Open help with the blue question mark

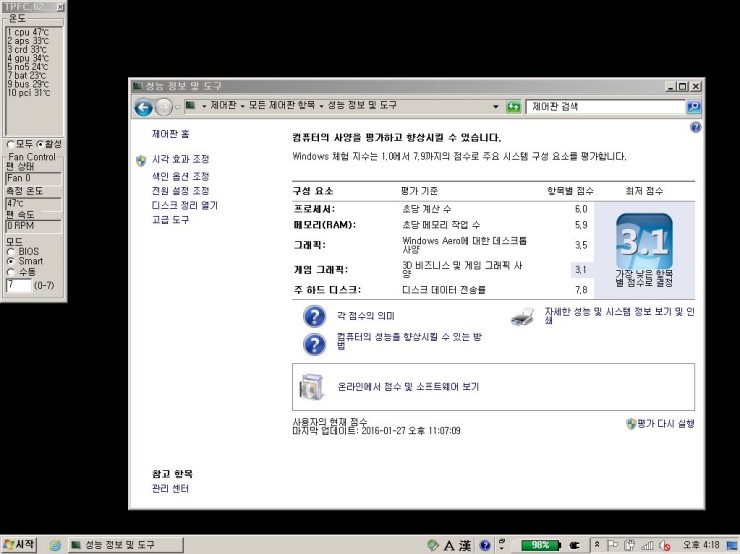696,127
